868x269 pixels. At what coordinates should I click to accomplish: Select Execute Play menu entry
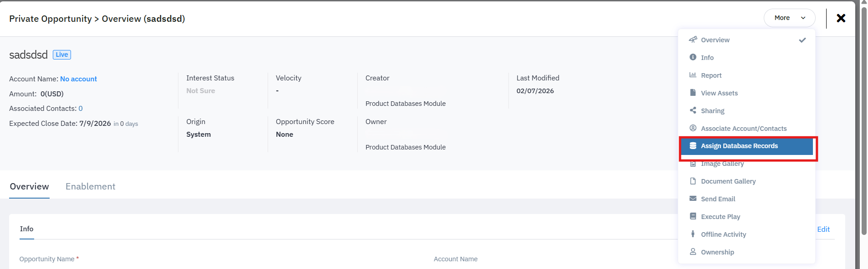(746, 217)
